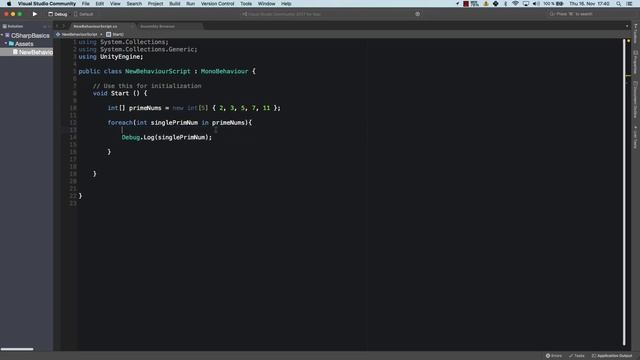Click the '// Use this for initialization' comment
The width and height of the screenshot is (640, 360).
pos(147,86)
